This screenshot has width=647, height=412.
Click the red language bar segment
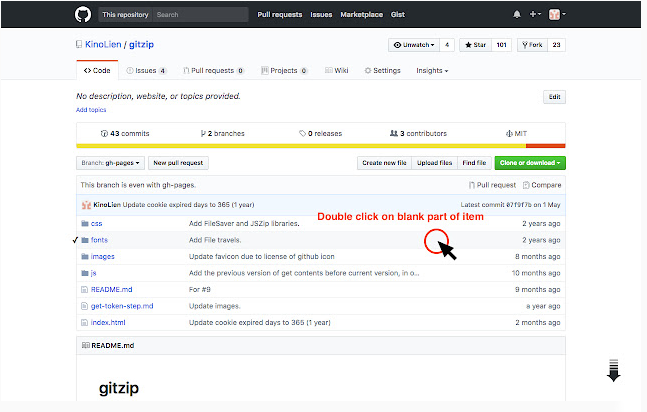click(x=545, y=146)
